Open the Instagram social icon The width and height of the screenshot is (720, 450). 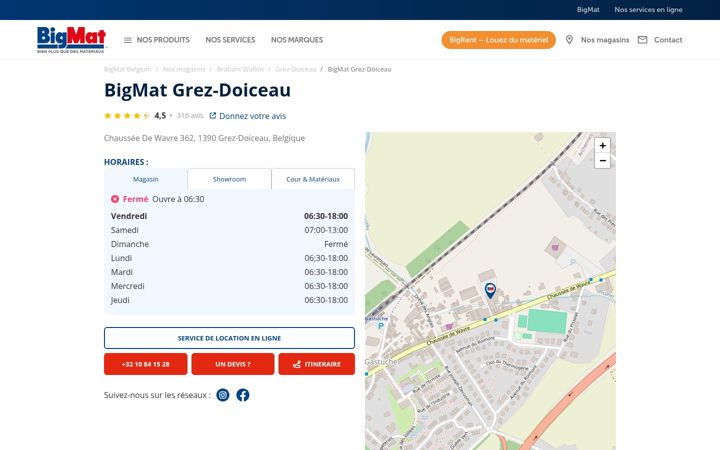223,395
